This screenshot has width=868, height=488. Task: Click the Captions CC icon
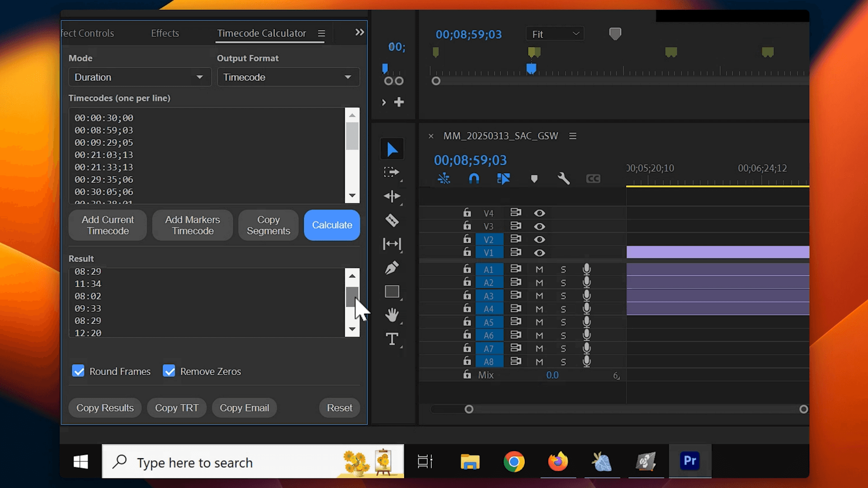tap(593, 179)
